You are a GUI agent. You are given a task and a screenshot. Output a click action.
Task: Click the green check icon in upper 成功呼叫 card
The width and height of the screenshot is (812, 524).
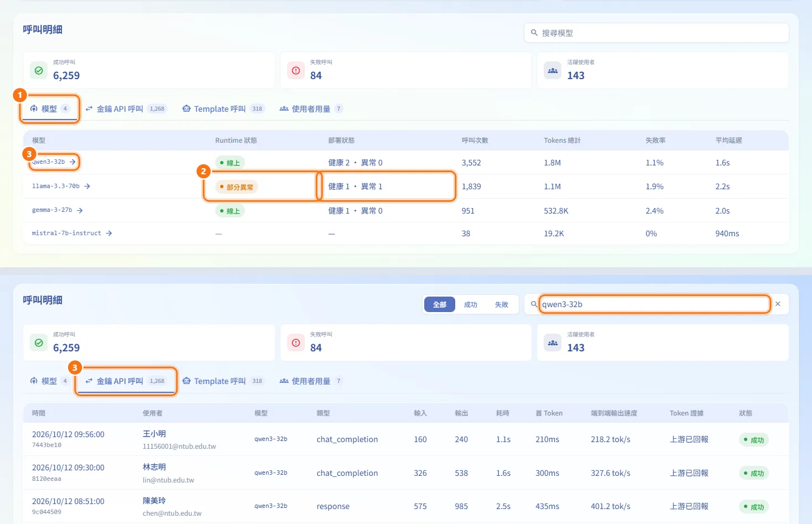pyautogui.click(x=39, y=70)
